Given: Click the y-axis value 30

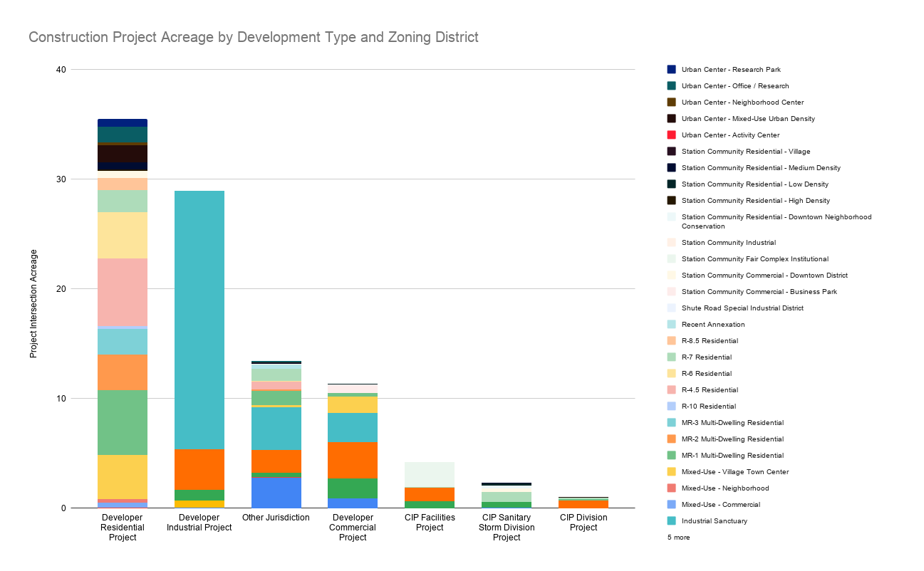Looking at the screenshot, I should click(x=61, y=179).
